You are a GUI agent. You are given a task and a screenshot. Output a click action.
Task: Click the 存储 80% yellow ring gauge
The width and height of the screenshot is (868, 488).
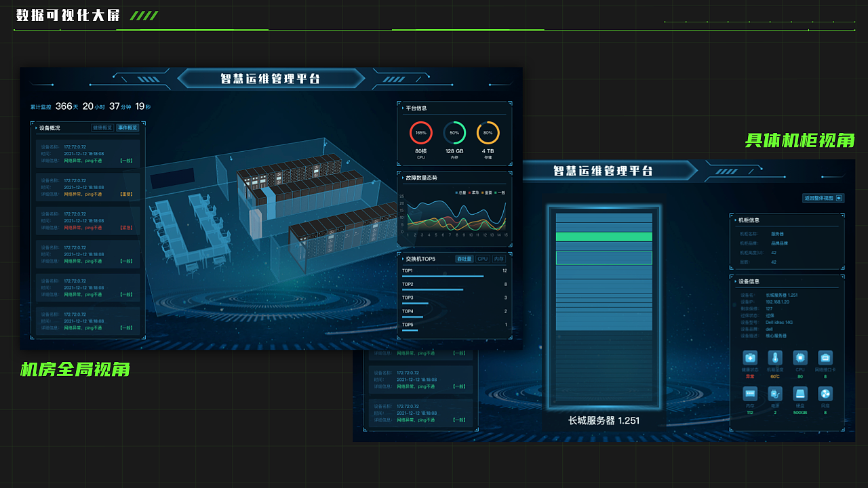[x=488, y=133]
